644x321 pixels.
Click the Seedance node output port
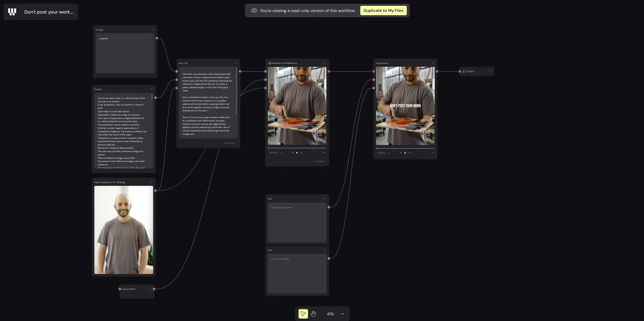click(x=329, y=71)
